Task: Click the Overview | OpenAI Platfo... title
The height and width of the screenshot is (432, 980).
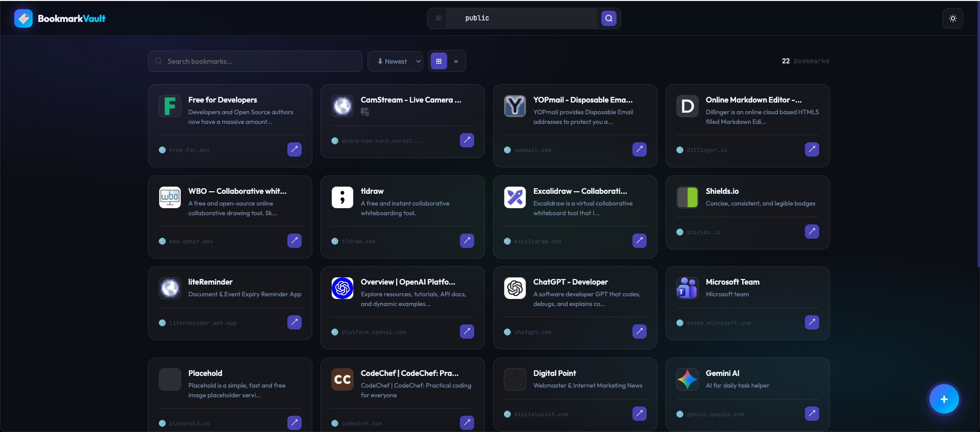Action: pos(408,282)
